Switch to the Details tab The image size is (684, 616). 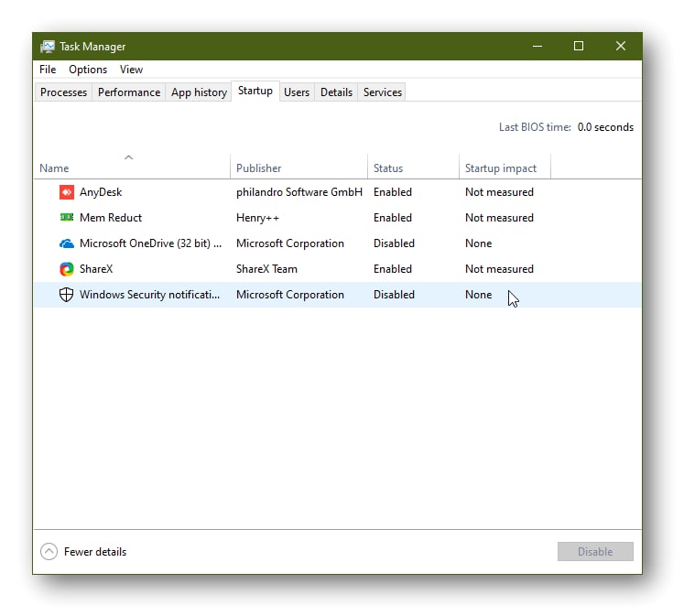[x=336, y=92]
